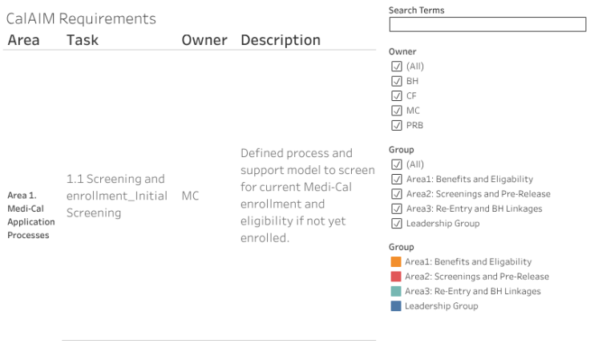Click the orange Area1 legend swatch
590x364 pixels.
(396, 262)
